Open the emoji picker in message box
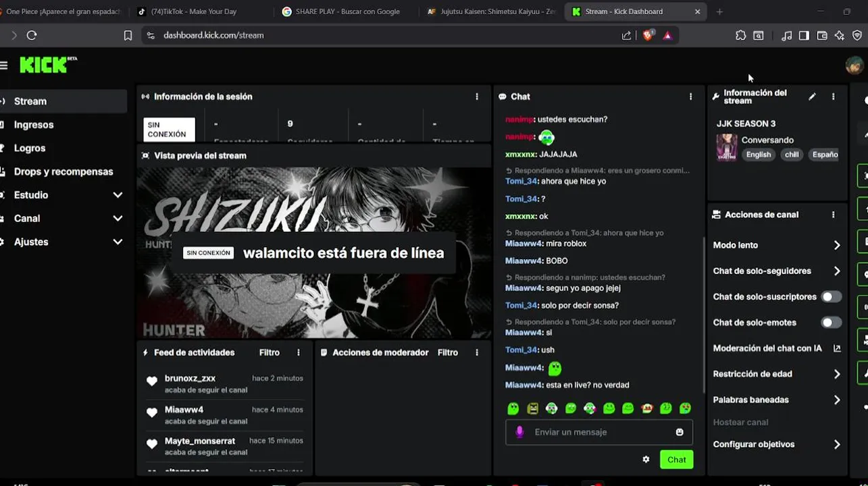This screenshot has height=486, width=868. [680, 432]
